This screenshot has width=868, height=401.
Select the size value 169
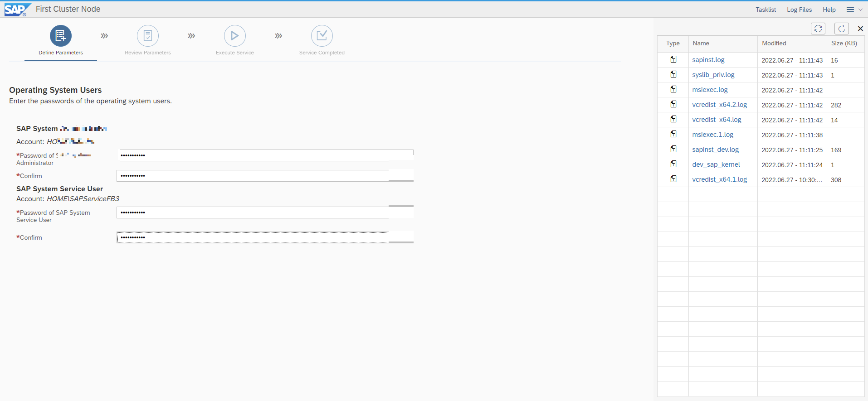(x=836, y=150)
